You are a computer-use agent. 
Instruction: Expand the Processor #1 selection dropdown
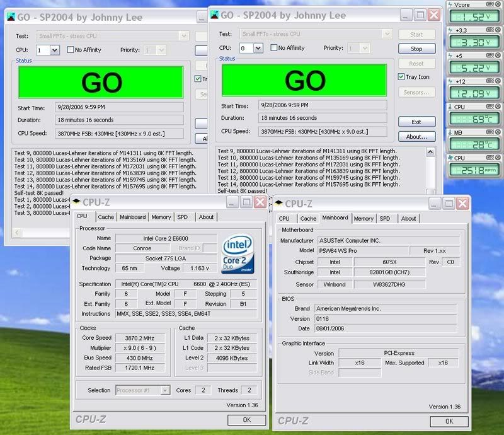coord(165,390)
